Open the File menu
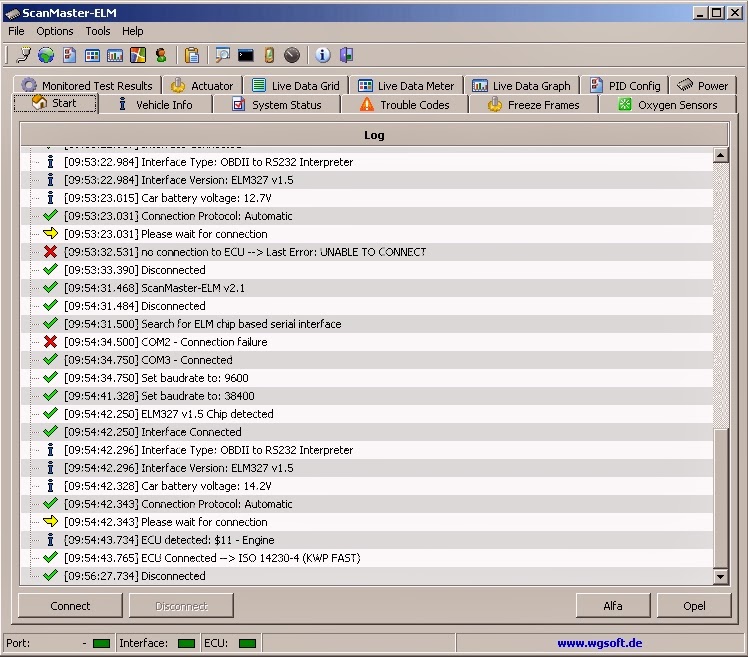The image size is (748, 657). [x=16, y=31]
